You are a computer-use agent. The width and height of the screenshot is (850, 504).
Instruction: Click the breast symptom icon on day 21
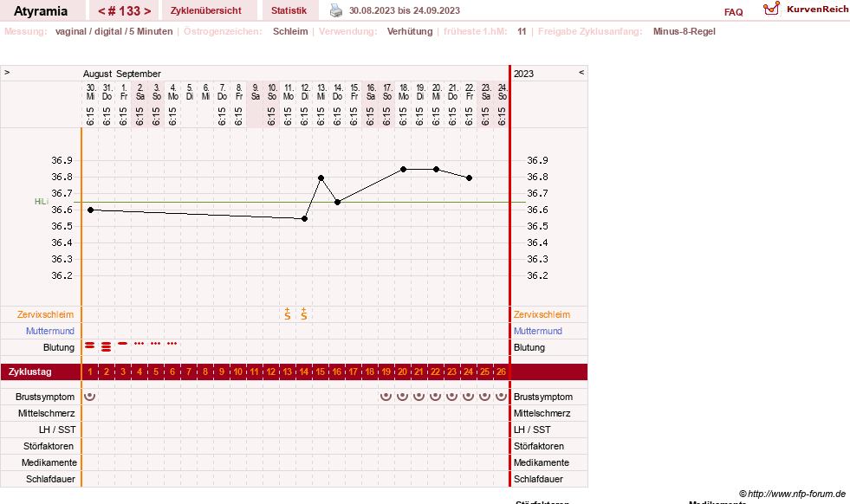coord(419,396)
